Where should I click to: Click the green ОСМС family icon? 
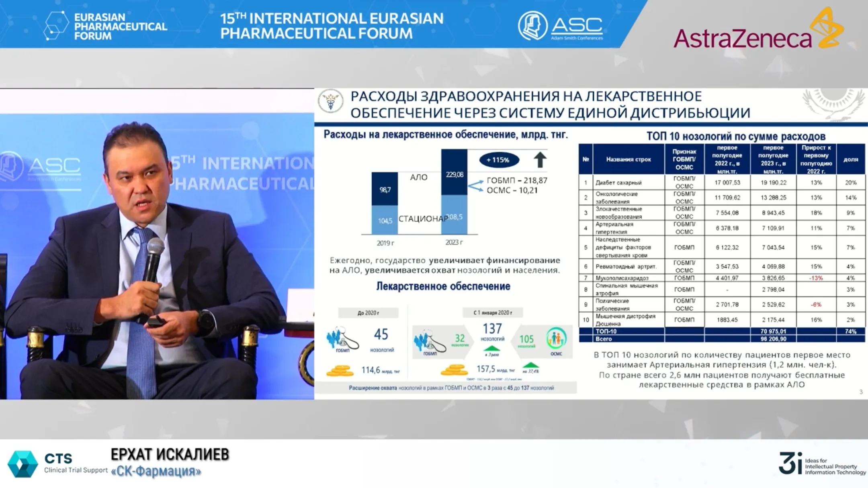(556, 338)
